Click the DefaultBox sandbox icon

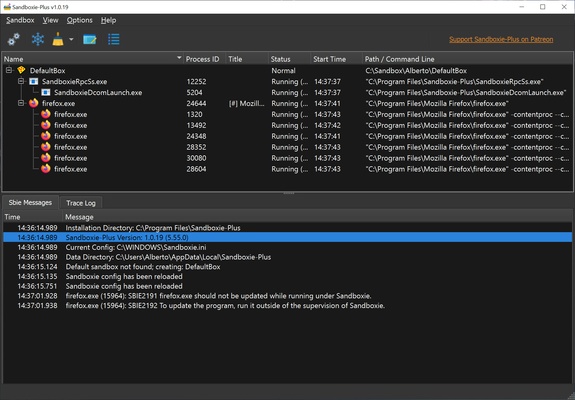click(x=21, y=70)
